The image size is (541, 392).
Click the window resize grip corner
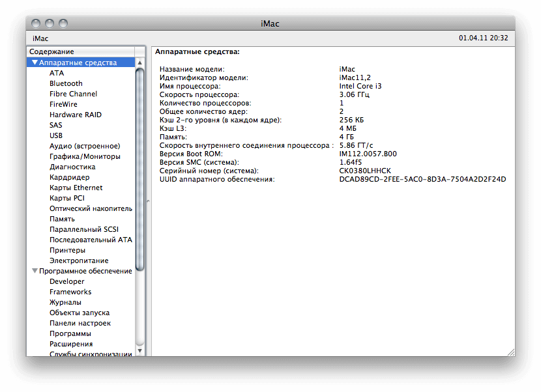[511, 352]
